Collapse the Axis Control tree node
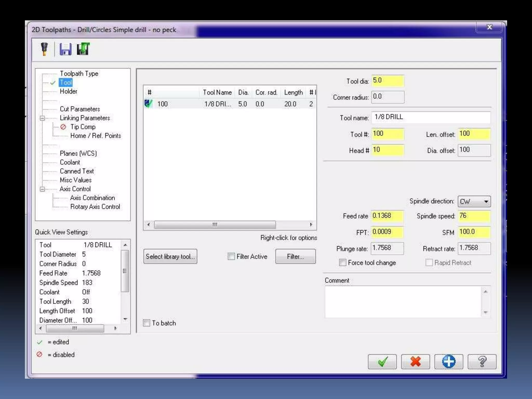 [x=42, y=189]
